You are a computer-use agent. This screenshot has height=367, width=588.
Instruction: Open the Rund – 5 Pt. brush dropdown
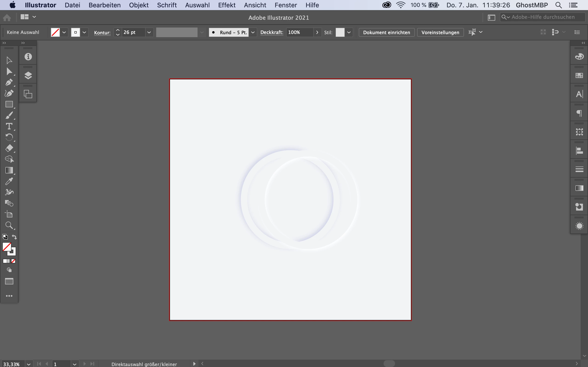[x=253, y=32]
